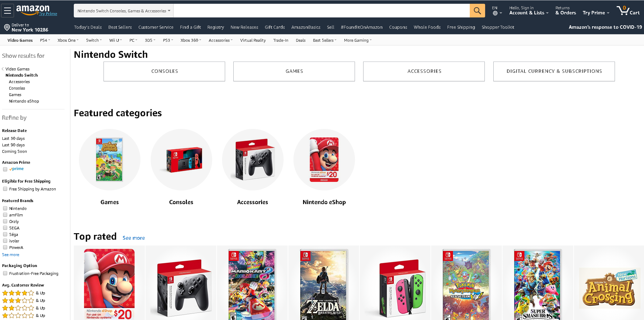Image resolution: width=644 pixels, height=320 pixels.
Task: Click the ACCESSORIES category button
Action: pos(424,71)
